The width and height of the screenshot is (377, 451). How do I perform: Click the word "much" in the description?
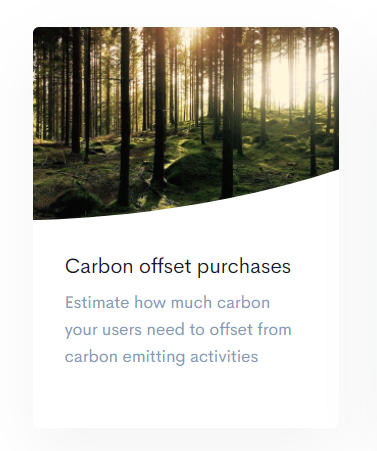click(x=191, y=303)
